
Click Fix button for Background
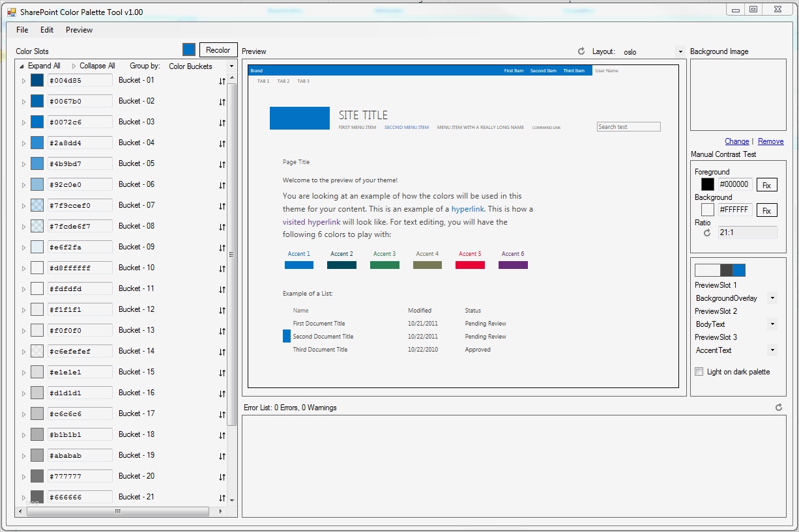tap(766, 210)
